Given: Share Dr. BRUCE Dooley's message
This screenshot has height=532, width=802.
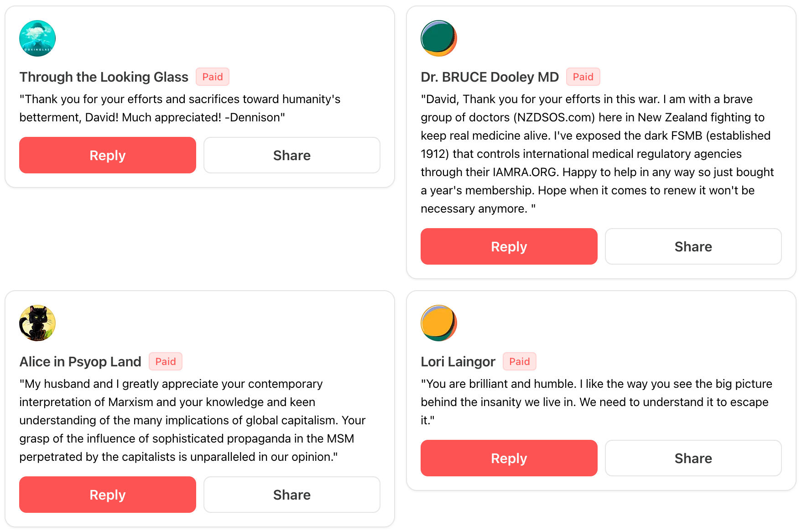Looking at the screenshot, I should click(693, 246).
